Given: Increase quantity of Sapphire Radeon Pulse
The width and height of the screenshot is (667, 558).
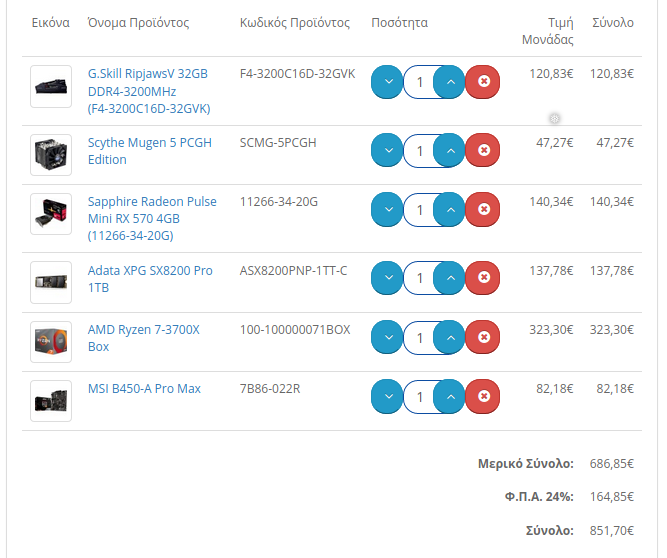Looking at the screenshot, I should 450,209.
